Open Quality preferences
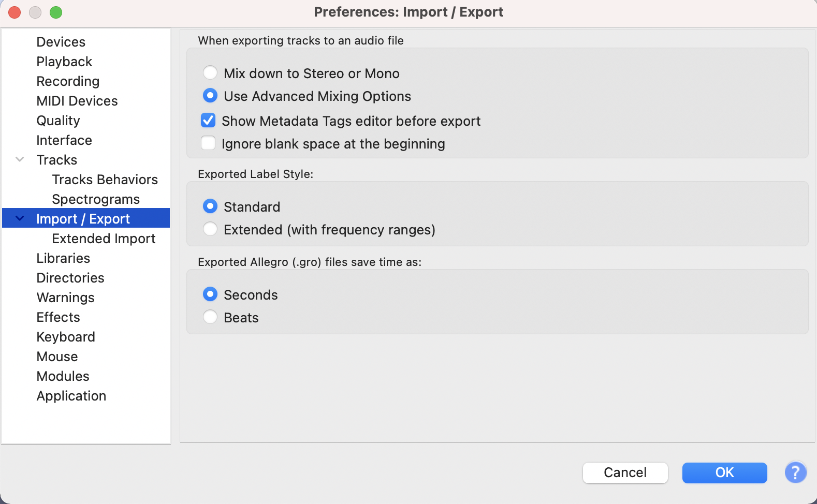This screenshot has width=817, height=504. click(x=58, y=121)
